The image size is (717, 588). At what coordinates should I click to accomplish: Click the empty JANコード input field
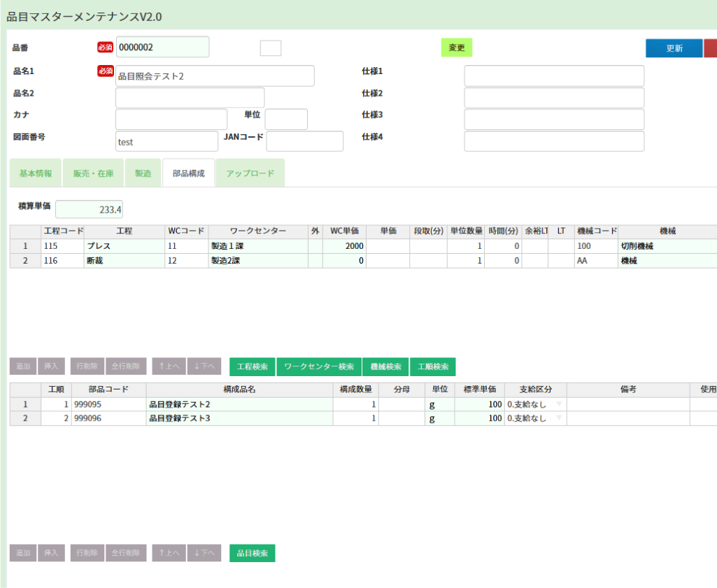[304, 142]
